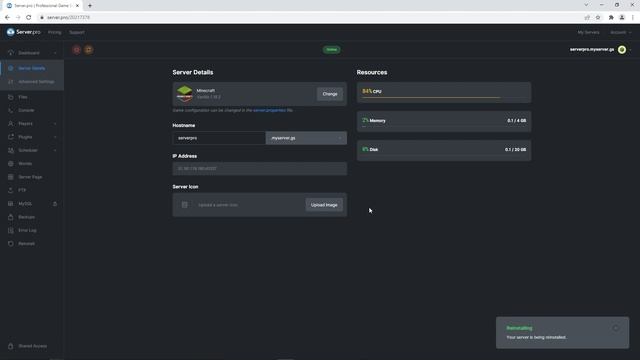Click the Change game button

(330, 94)
